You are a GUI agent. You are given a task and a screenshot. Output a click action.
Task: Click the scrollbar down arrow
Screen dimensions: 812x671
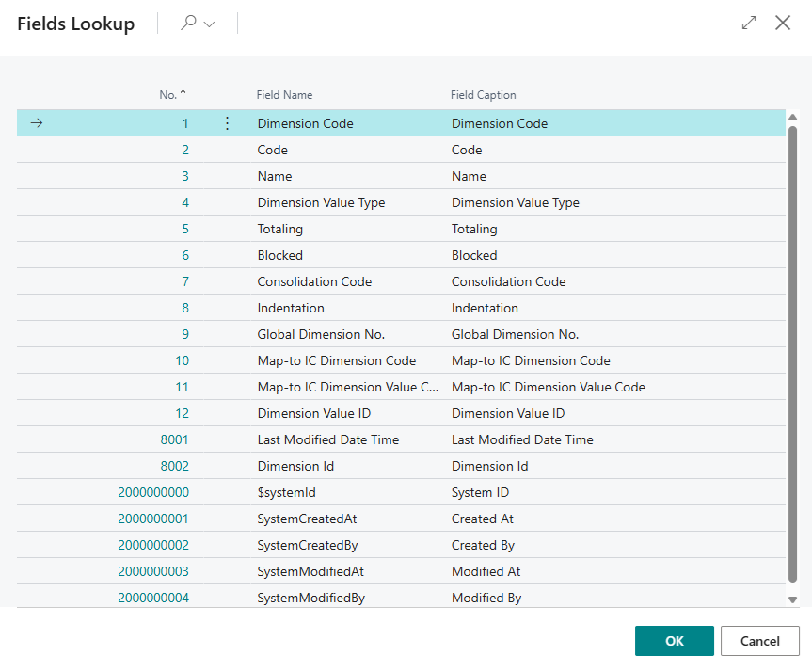[x=792, y=599]
